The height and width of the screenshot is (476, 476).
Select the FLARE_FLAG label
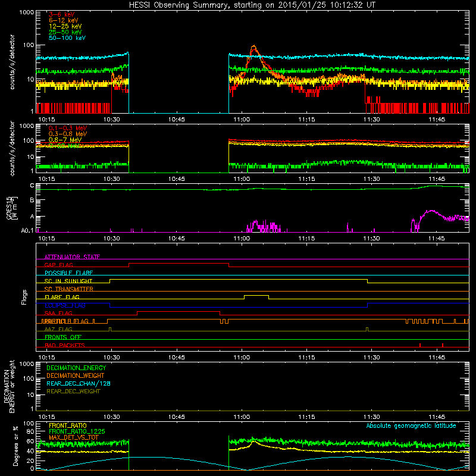coord(62,297)
